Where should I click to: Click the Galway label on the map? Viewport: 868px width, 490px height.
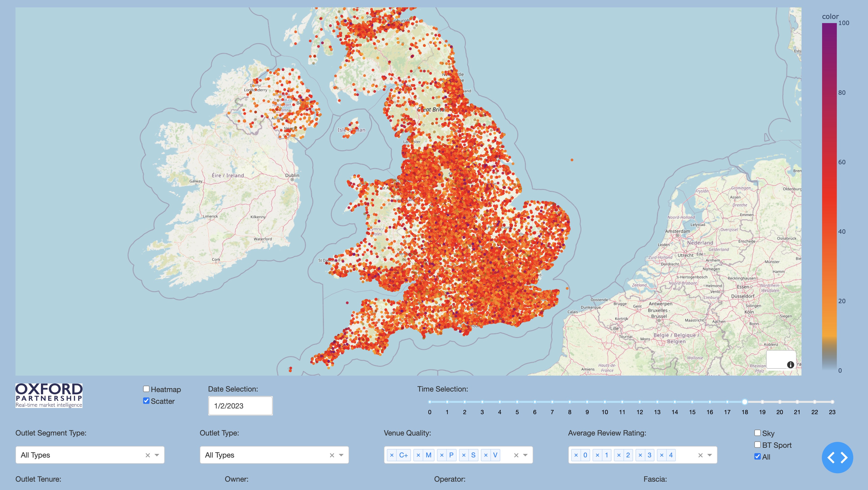[196, 181]
